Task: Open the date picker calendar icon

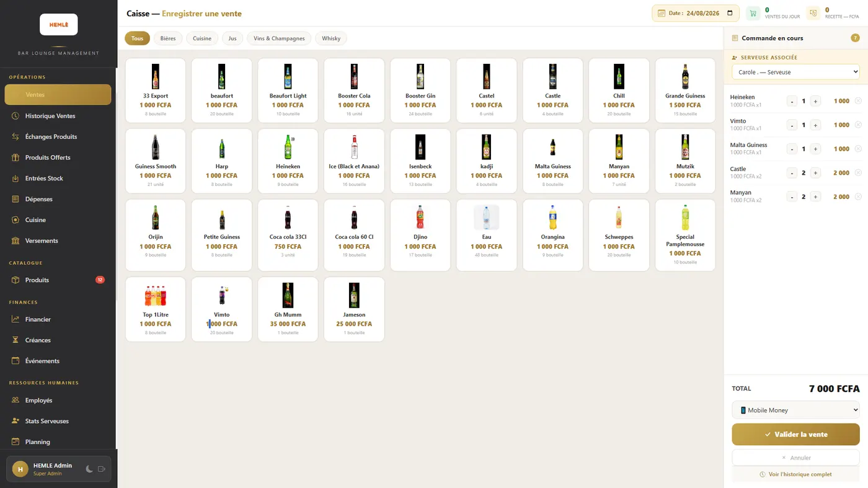Action: (x=730, y=13)
